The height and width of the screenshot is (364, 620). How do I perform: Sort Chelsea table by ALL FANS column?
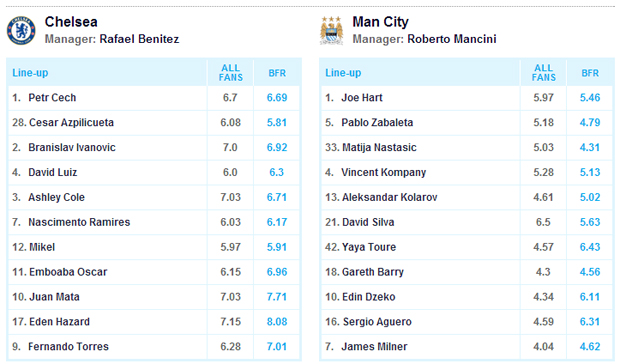[231, 73]
